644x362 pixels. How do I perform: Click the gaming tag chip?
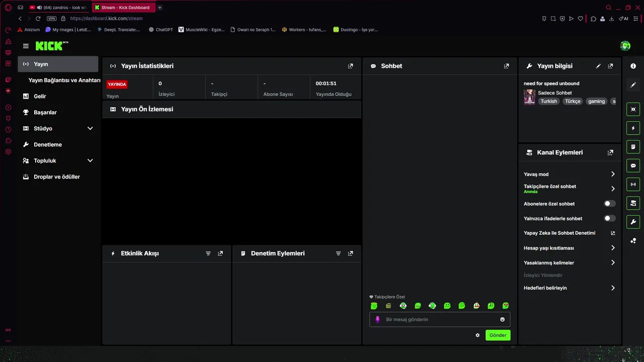coord(597,101)
